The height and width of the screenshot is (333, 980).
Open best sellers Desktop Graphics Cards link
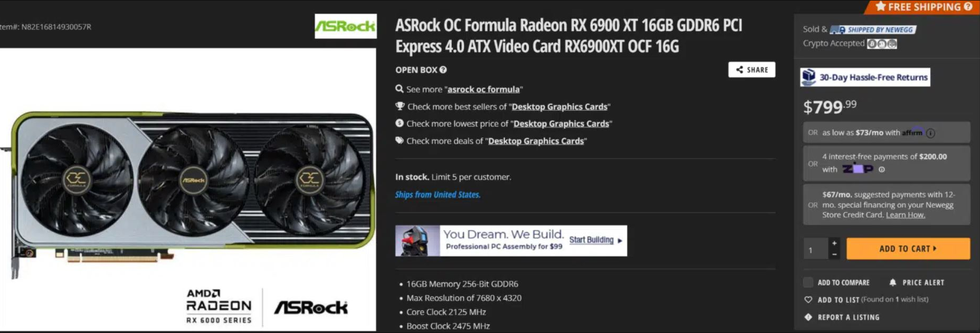click(x=559, y=107)
